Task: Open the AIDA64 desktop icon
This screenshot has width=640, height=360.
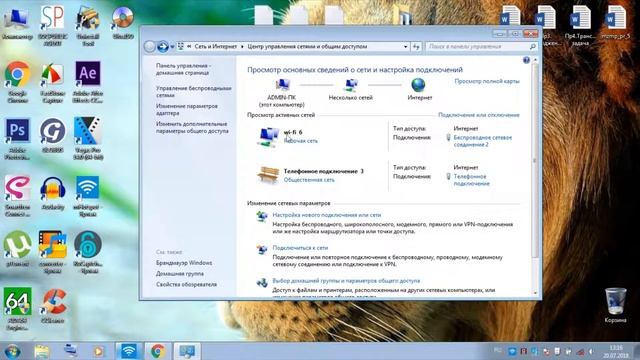Action: click(17, 302)
